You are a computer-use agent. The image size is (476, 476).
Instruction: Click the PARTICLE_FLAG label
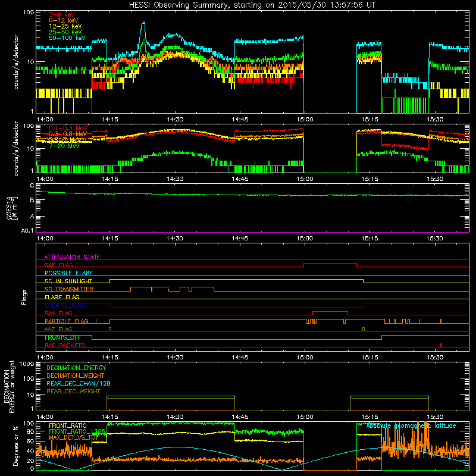(67, 321)
